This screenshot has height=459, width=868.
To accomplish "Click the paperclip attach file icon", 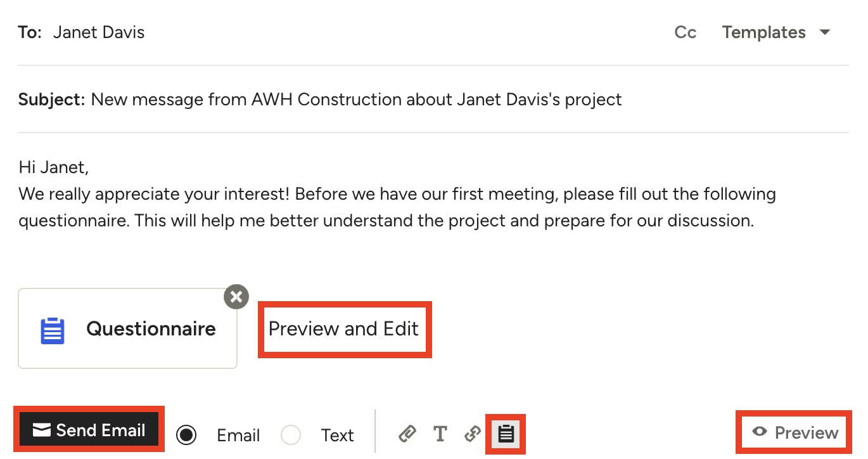I will pyautogui.click(x=407, y=434).
